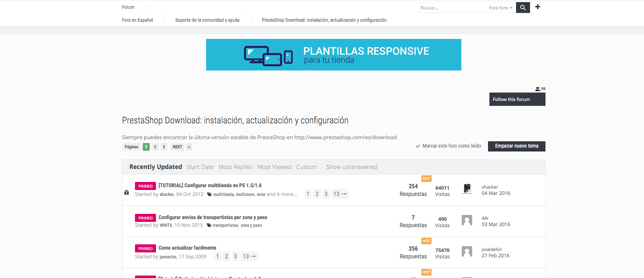644x278 pixels.
Task: Open 44r's avatar on transportistas topic
Action: pos(467,220)
